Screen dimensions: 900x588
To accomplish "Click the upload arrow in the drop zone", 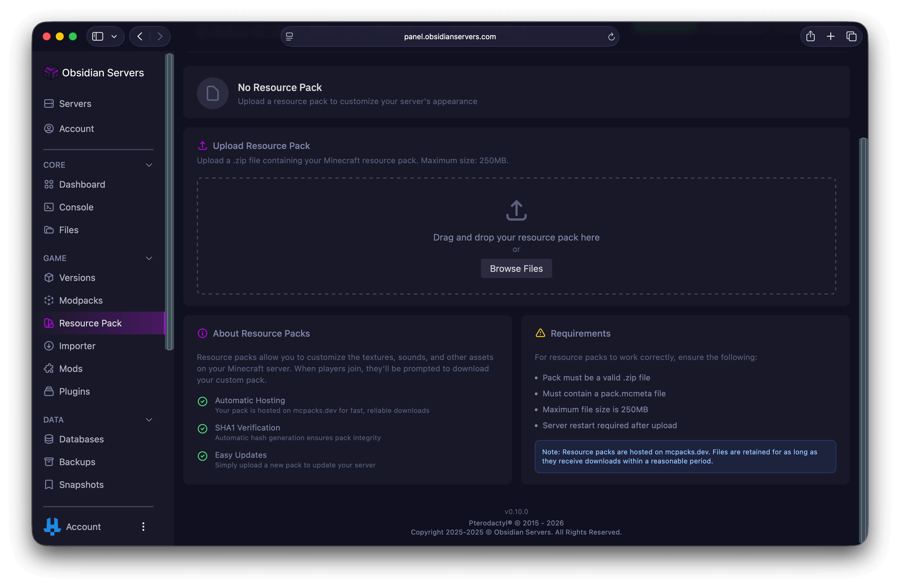I will tap(516, 210).
